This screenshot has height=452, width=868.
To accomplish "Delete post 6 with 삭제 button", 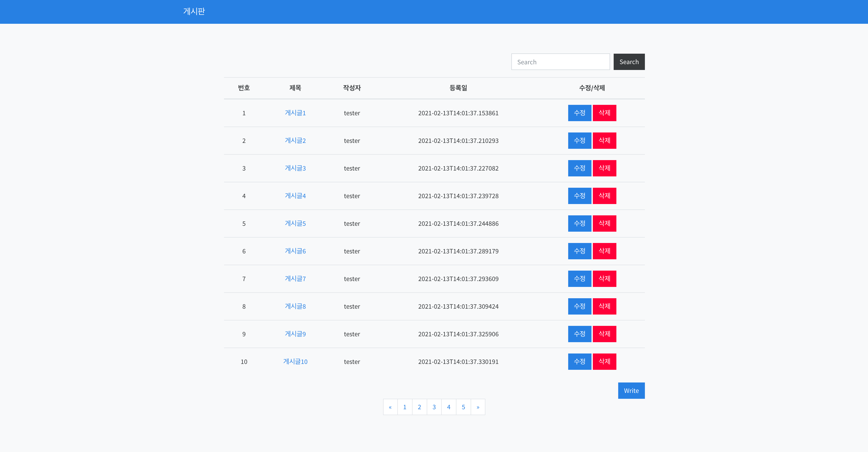I will (604, 251).
